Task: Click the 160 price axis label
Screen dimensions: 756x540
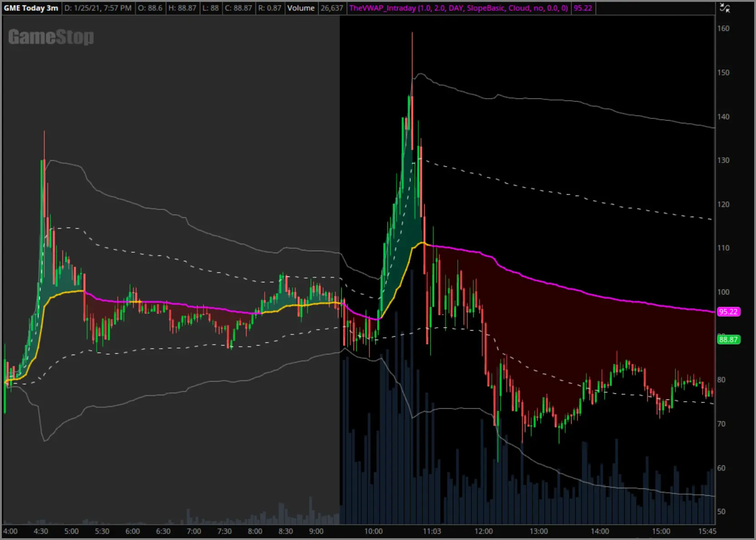Action: (x=723, y=29)
